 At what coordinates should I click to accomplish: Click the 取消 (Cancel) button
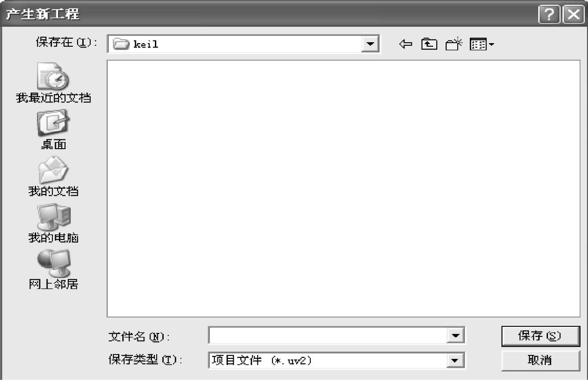point(540,361)
